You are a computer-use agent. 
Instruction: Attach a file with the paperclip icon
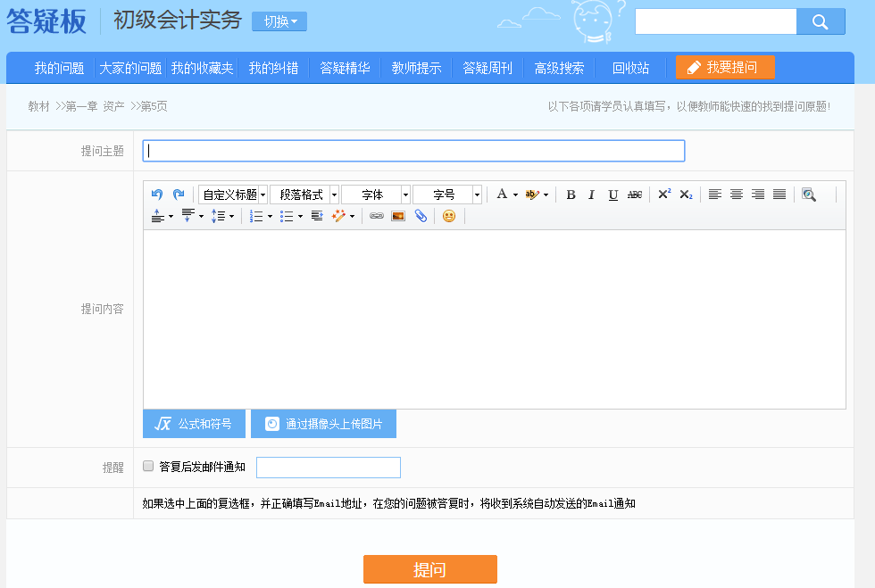click(421, 216)
